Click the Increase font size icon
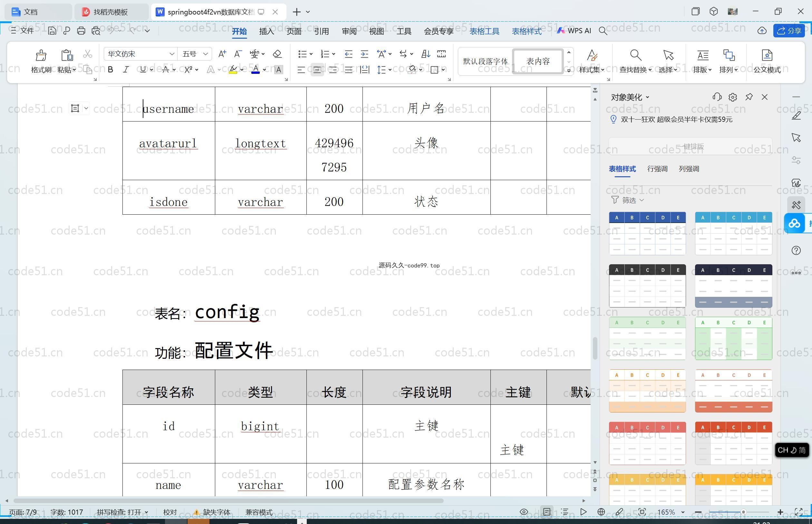 pos(222,54)
